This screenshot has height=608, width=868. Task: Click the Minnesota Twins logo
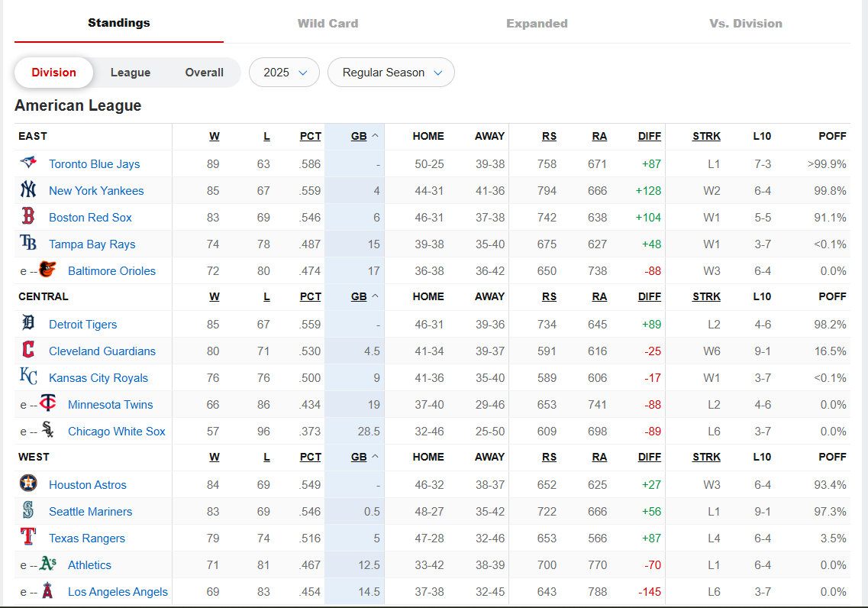coord(47,403)
